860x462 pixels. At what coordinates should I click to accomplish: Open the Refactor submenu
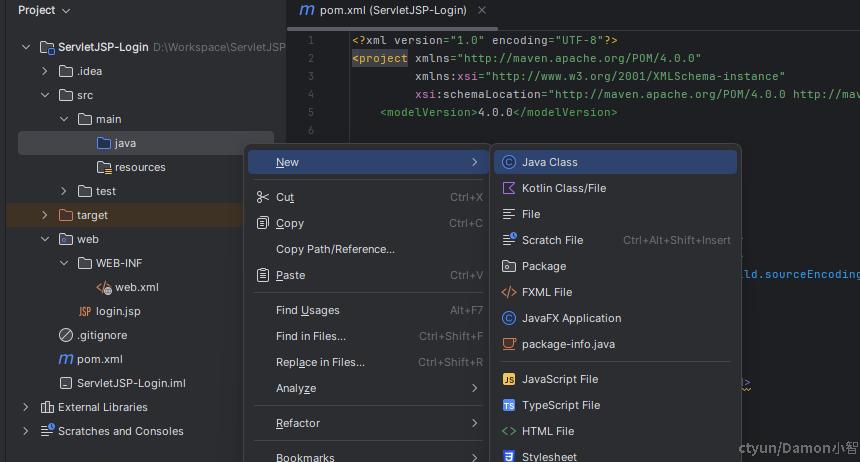click(x=368, y=423)
